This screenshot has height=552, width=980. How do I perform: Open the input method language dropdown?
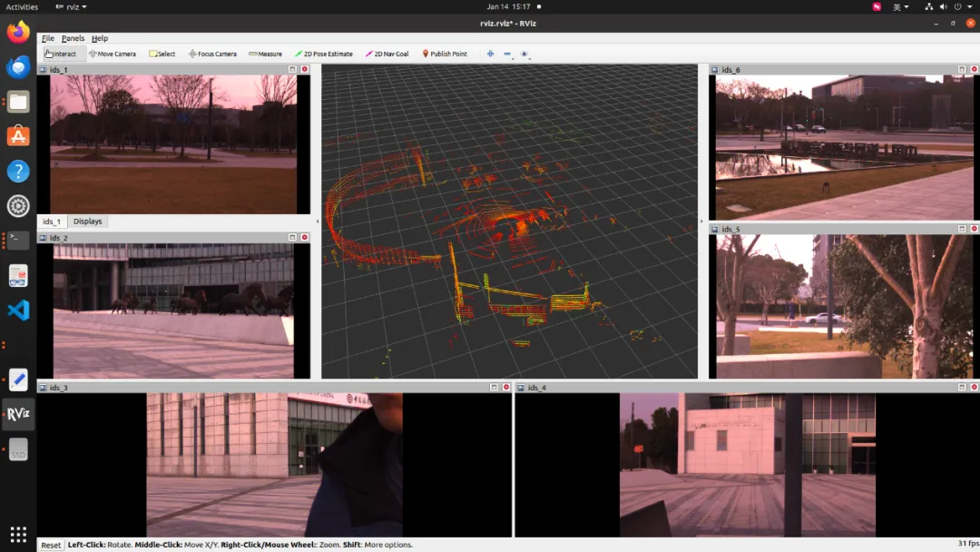coord(901,7)
